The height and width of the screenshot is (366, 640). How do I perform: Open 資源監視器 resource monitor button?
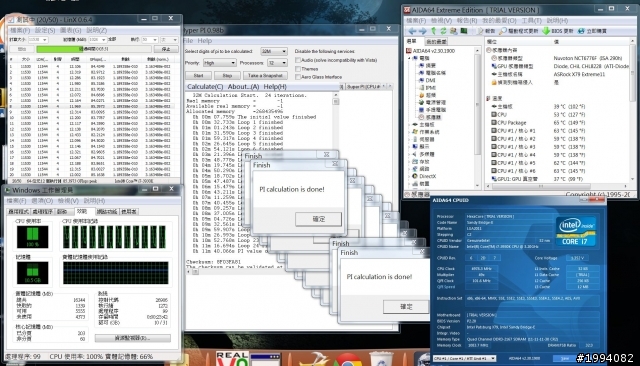coord(133,338)
